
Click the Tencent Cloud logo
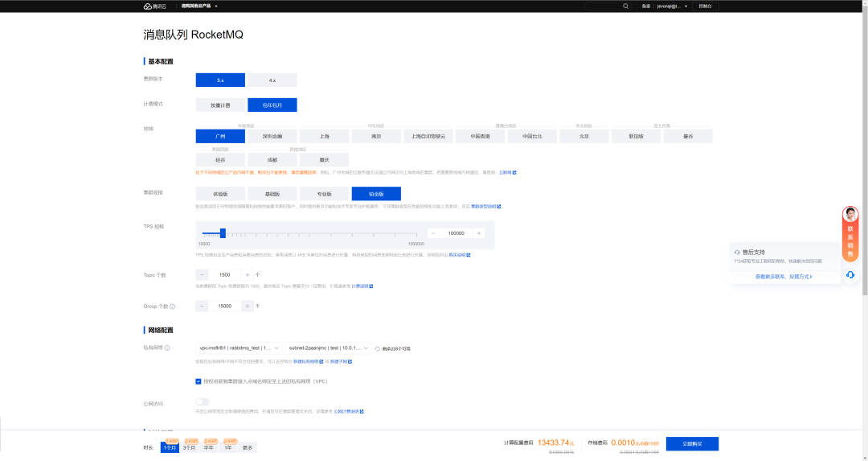154,6
